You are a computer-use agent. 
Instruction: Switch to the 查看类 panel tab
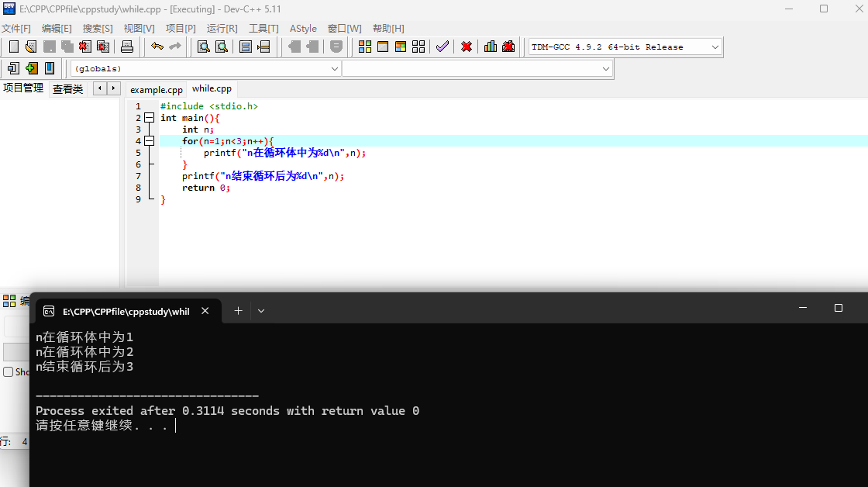67,89
